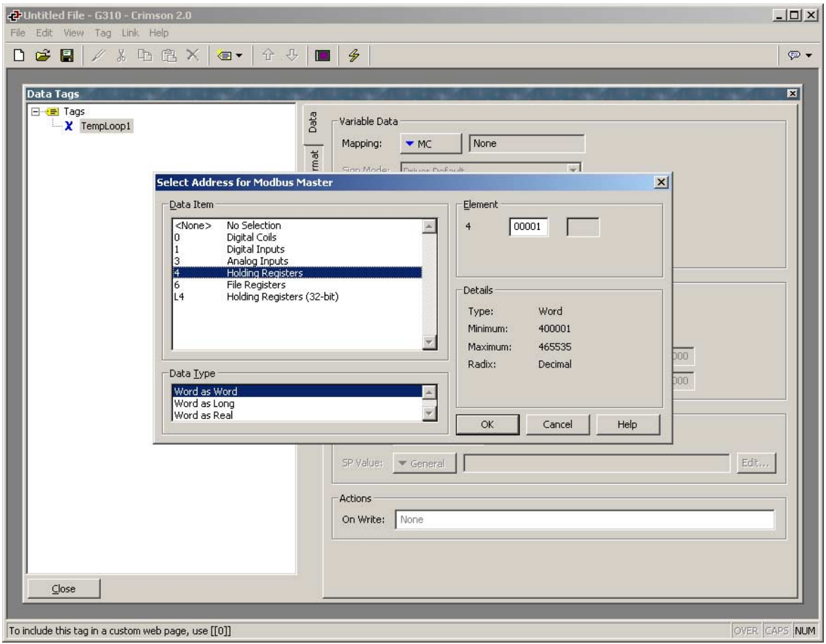Open the MC mapping dropdown button
The image size is (826, 644).
pos(431,144)
